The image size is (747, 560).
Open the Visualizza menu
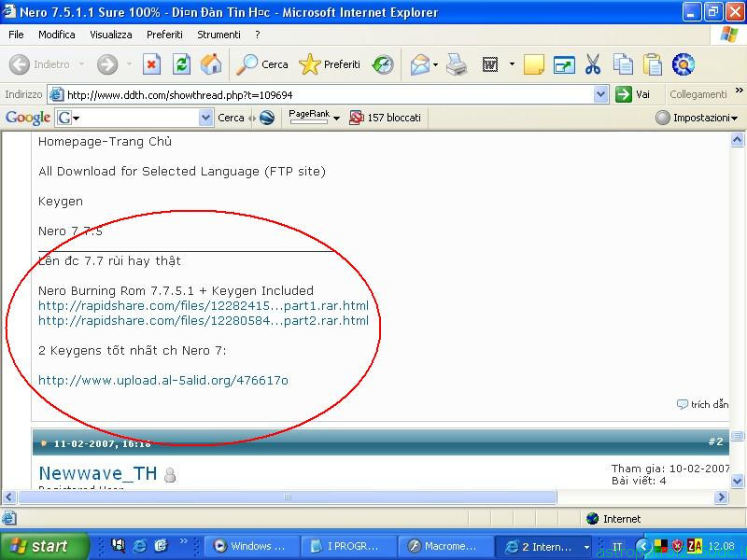click(x=111, y=35)
